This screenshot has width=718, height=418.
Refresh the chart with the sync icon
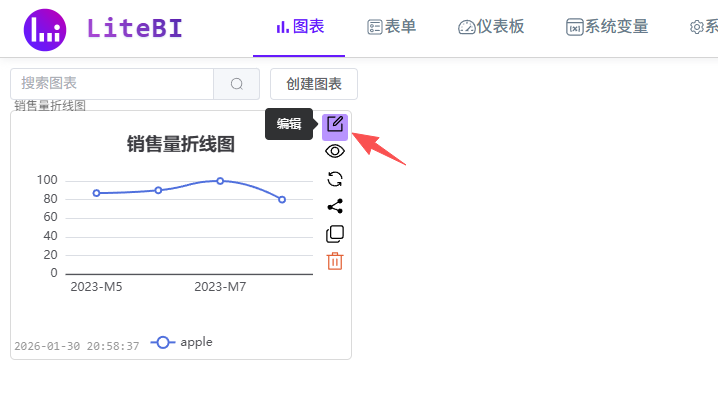click(335, 179)
